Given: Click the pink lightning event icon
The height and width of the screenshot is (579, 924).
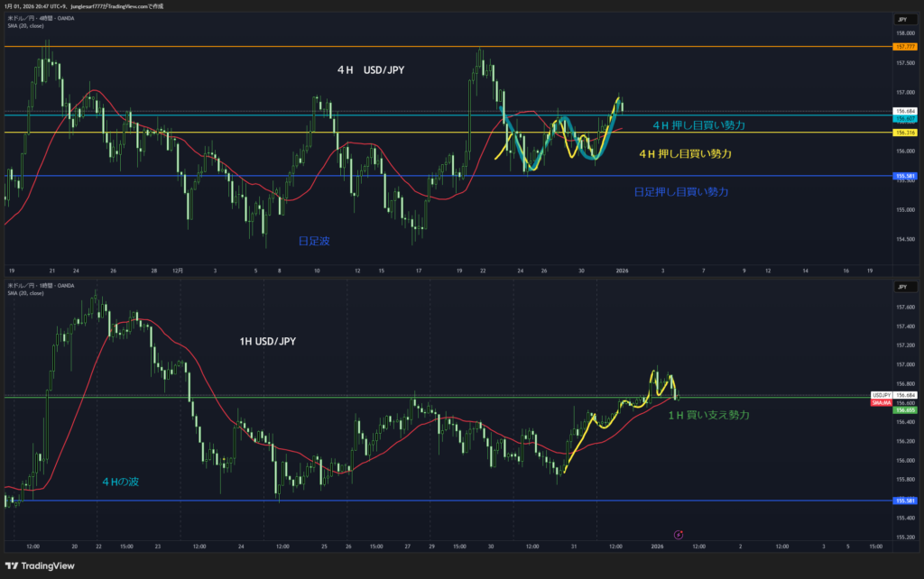Looking at the screenshot, I should tap(679, 534).
